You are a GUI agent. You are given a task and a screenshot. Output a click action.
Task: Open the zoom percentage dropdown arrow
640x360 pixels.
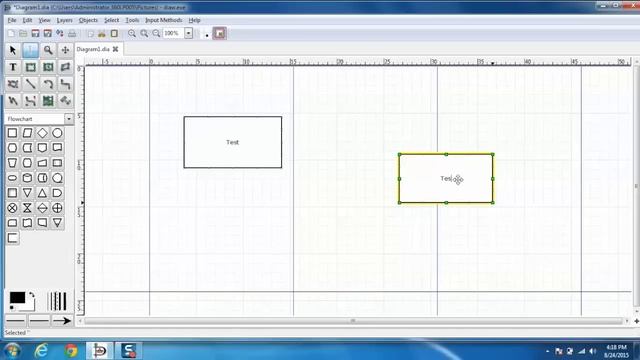point(189,33)
